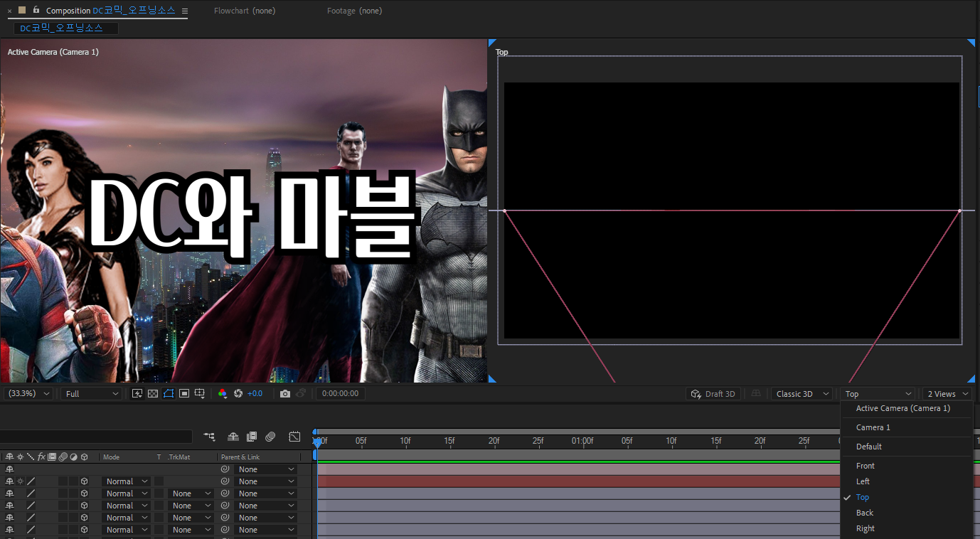Toggle the Composition panel lock icon
The image size is (980, 539).
click(36, 10)
